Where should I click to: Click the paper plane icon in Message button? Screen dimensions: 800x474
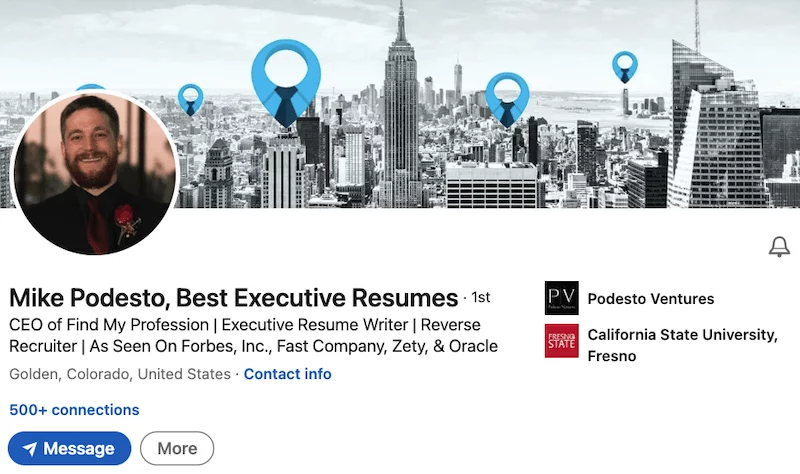[x=30, y=448]
